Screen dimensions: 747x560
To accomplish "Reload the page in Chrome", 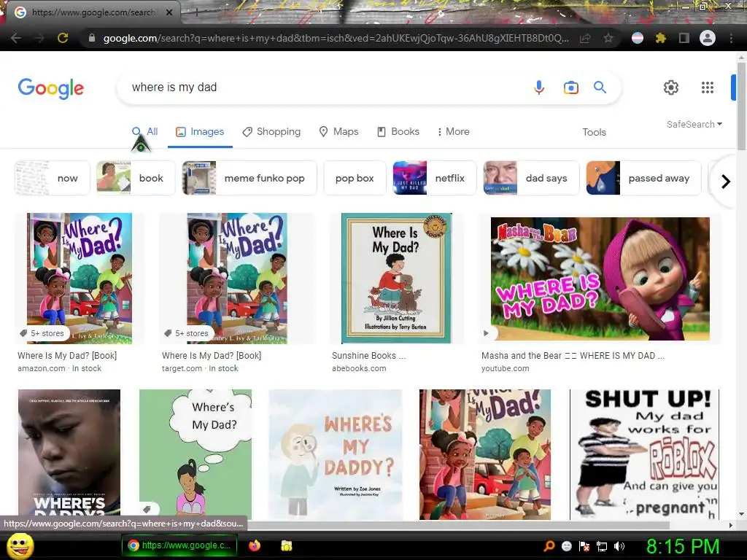I will 63,38.
